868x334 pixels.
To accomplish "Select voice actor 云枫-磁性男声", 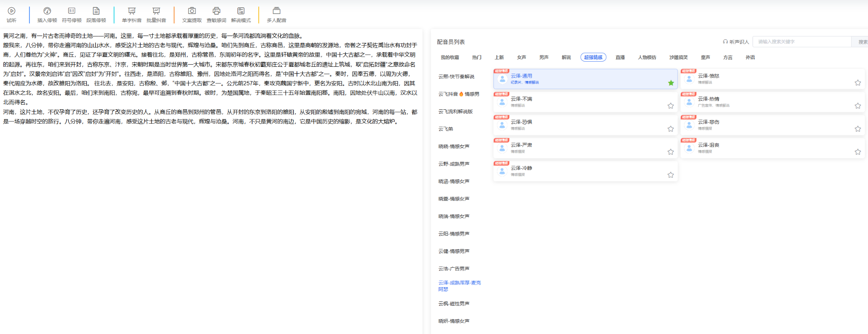I will pyautogui.click(x=454, y=303).
